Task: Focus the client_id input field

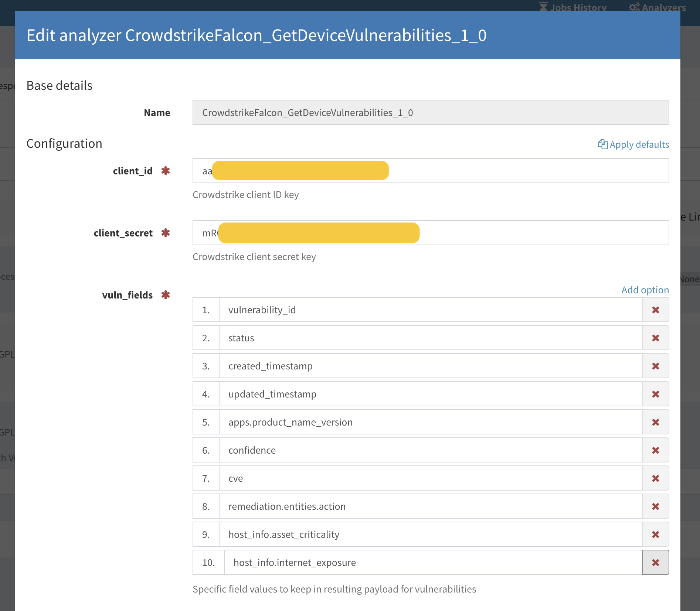Action: [431, 171]
